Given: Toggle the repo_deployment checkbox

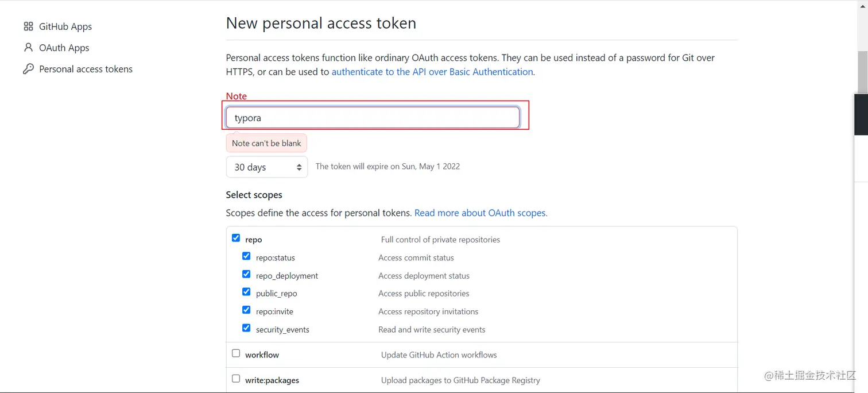Looking at the screenshot, I should tap(246, 274).
